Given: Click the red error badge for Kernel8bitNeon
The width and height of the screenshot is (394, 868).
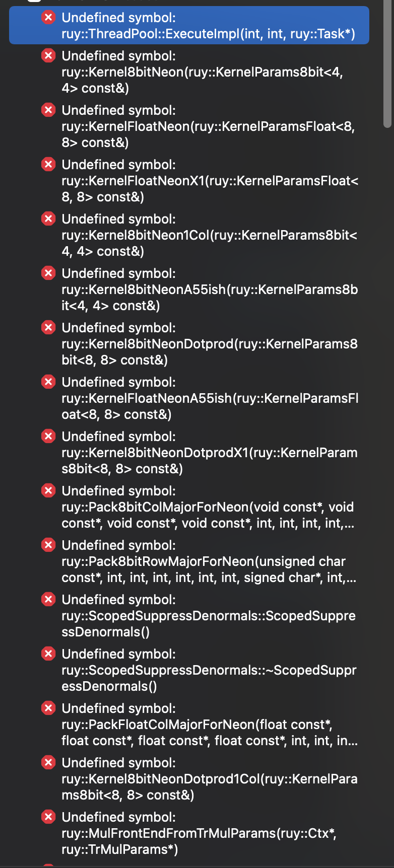Looking at the screenshot, I should pos(48,56).
